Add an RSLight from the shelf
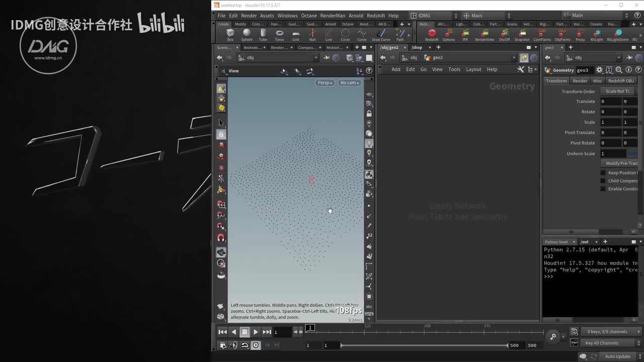This screenshot has width=644, height=362. (x=597, y=35)
